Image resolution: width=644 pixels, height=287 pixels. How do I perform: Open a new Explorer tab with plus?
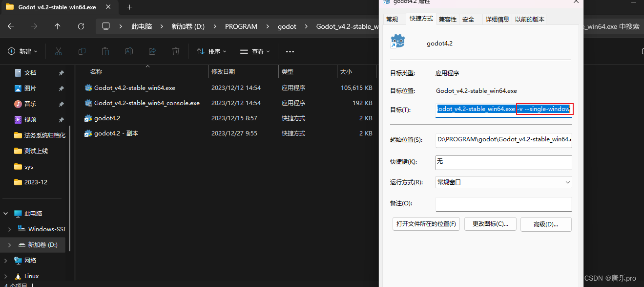(x=129, y=7)
